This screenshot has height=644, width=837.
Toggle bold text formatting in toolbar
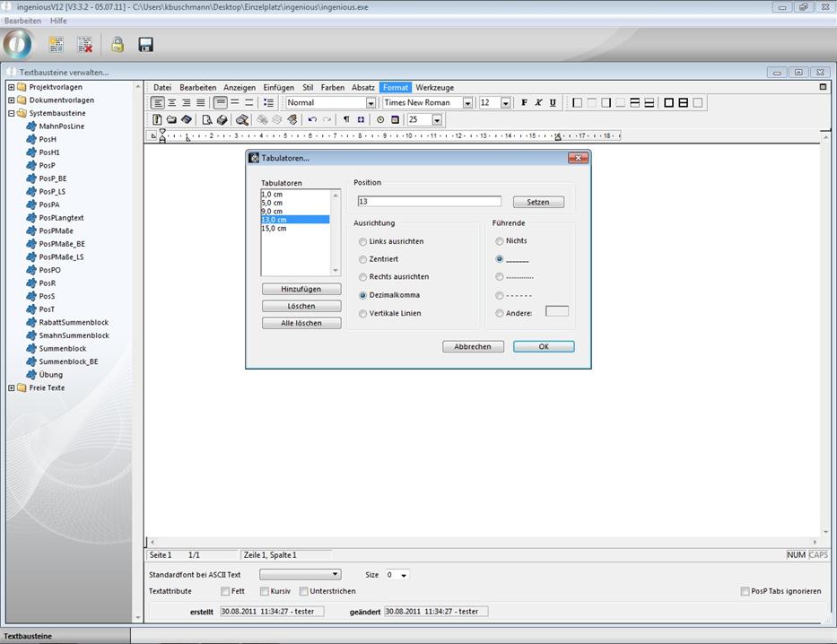525,103
